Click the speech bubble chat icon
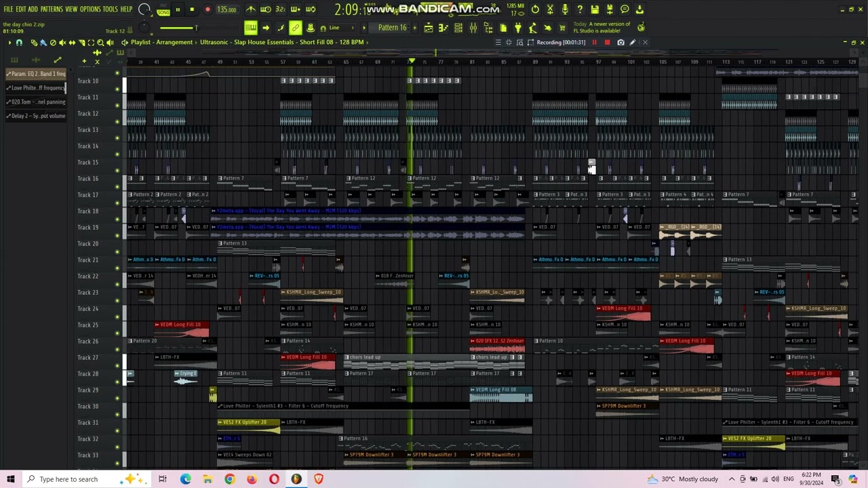Image resolution: width=868 pixels, height=488 pixels. [625, 9]
